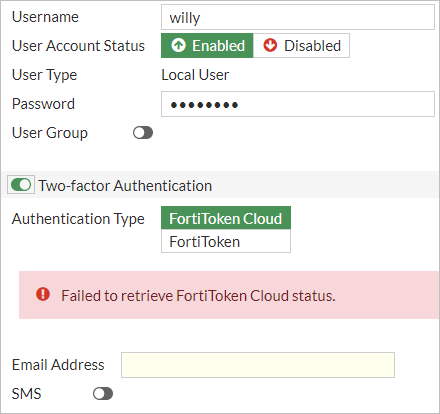This screenshot has width=440, height=414.
Task: Select FortiToken authentication type
Action: [226, 241]
